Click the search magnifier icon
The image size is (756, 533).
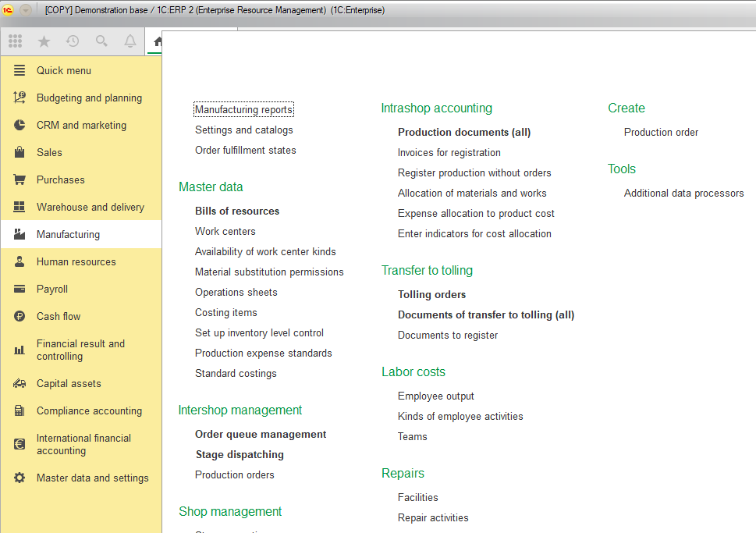pyautogui.click(x=101, y=41)
